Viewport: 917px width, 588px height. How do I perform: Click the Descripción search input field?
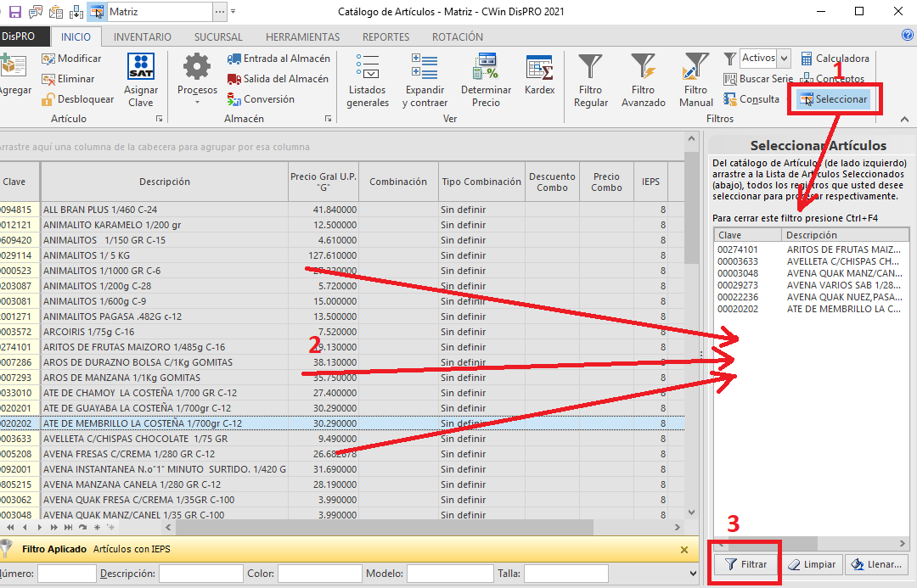click(x=200, y=574)
